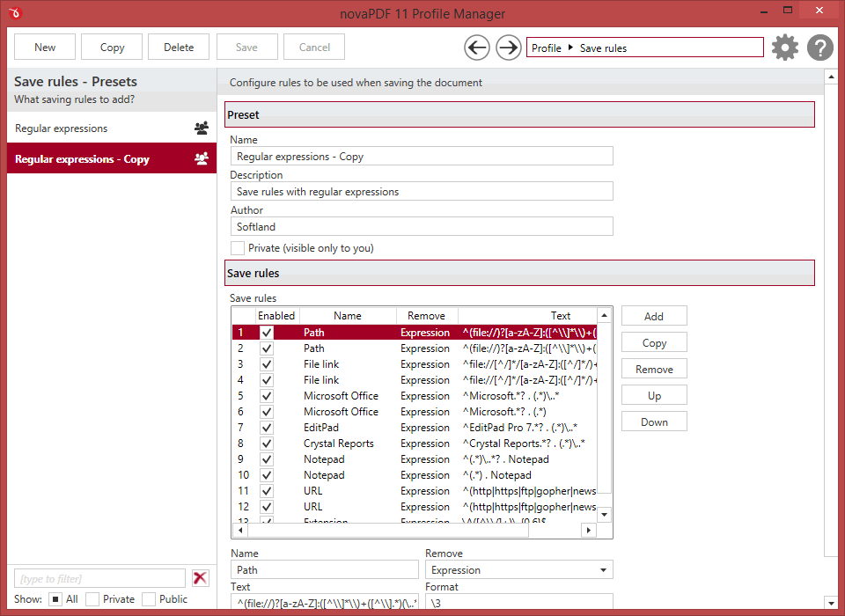Click the Author field containing Softland
Viewport: 845px width, 616px height.
[422, 226]
